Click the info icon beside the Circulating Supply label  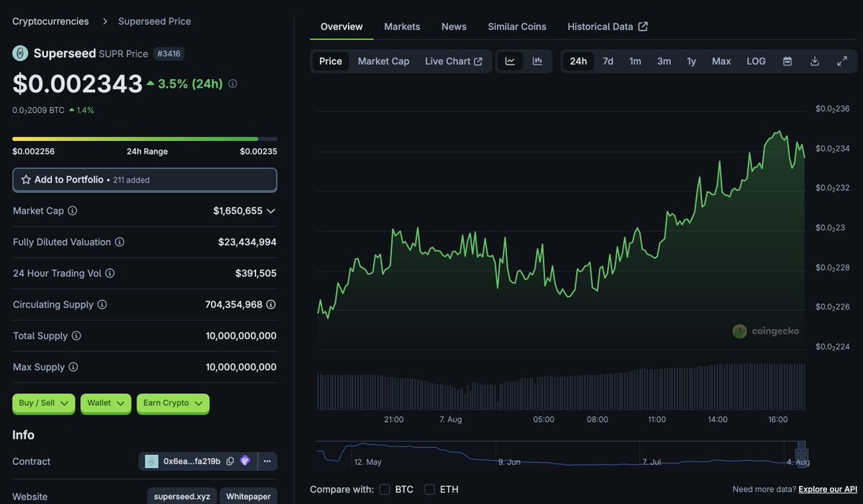tap(102, 305)
